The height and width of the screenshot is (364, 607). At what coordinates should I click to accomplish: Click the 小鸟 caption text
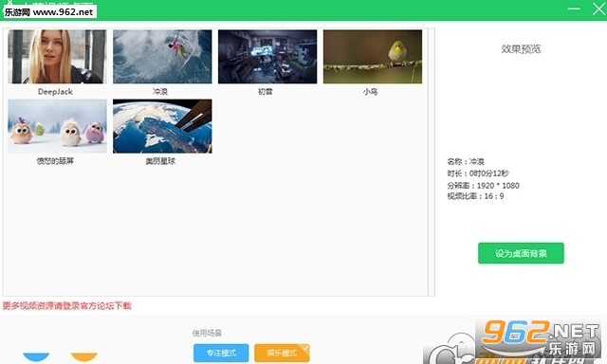[371, 92]
